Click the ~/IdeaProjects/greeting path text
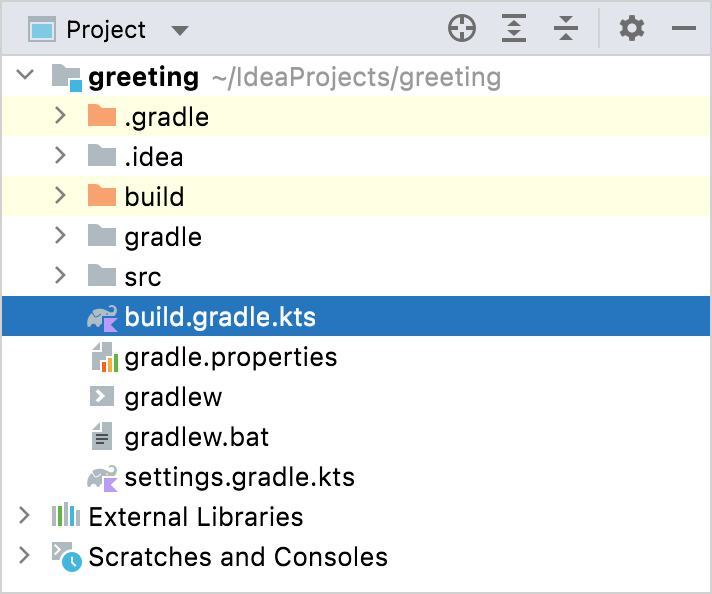712x594 pixels. click(356, 77)
